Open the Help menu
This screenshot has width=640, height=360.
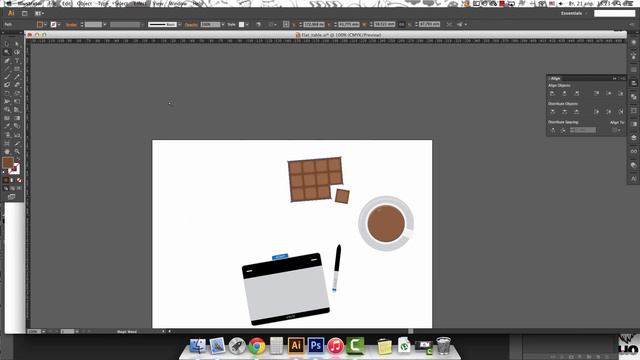[198, 3]
